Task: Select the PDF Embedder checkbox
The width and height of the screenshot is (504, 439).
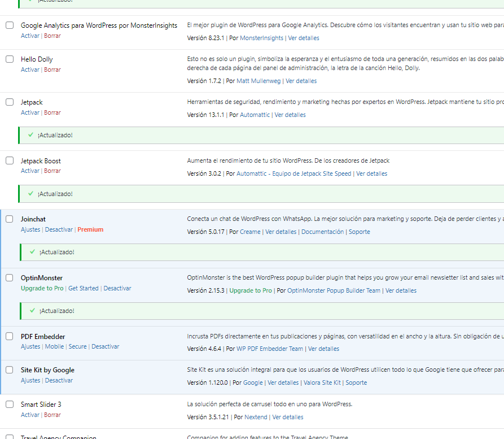Action: click(10, 336)
